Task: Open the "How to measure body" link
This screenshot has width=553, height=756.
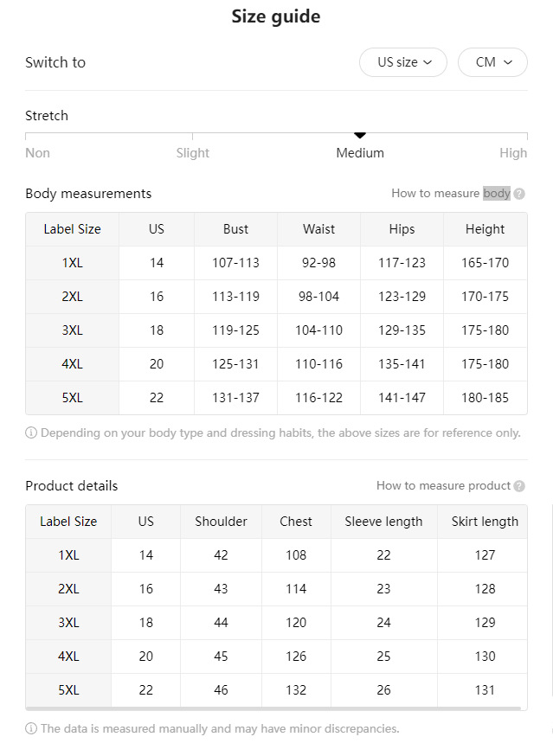Action: [451, 194]
